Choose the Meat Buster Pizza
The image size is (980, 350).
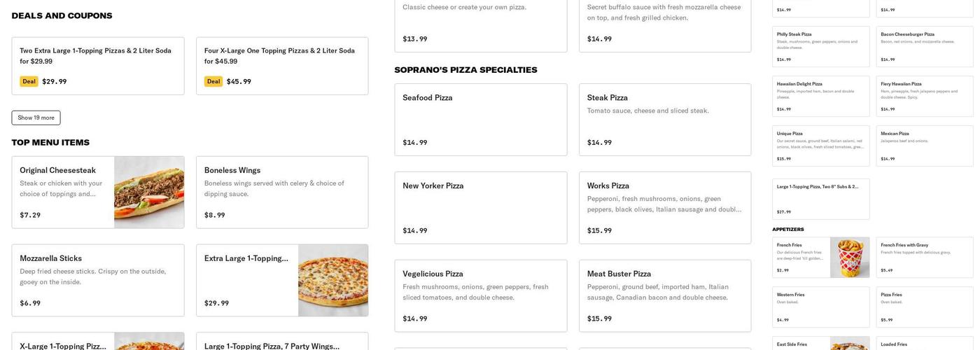pyautogui.click(x=665, y=296)
